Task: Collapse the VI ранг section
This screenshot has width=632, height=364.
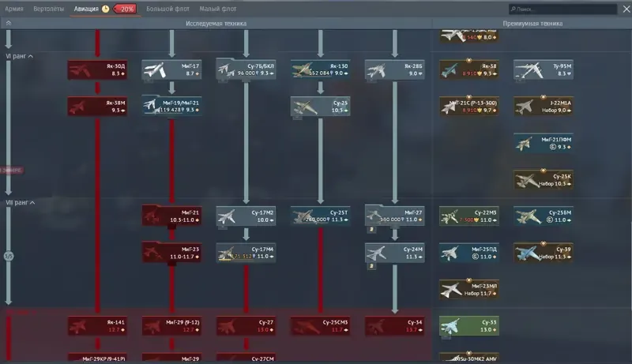Action: 19,56
